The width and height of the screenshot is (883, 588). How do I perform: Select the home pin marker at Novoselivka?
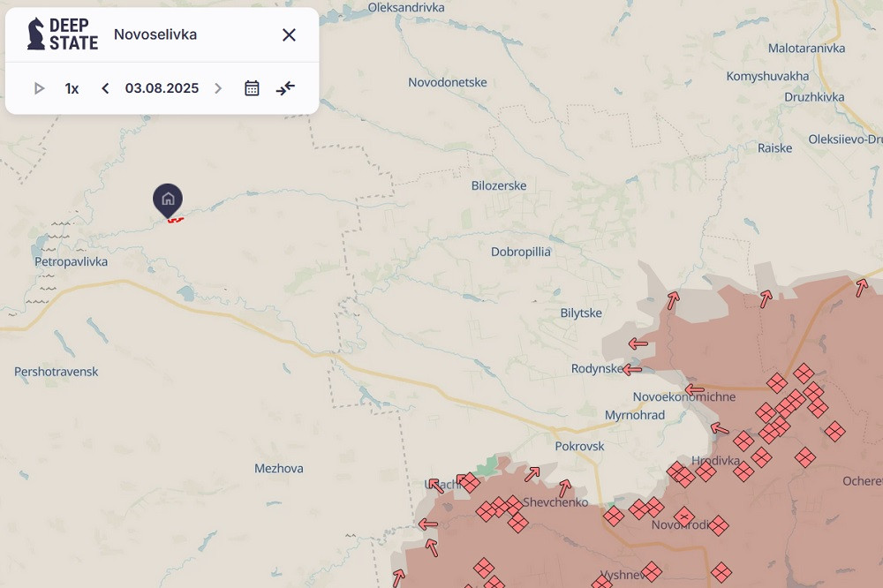point(168,200)
